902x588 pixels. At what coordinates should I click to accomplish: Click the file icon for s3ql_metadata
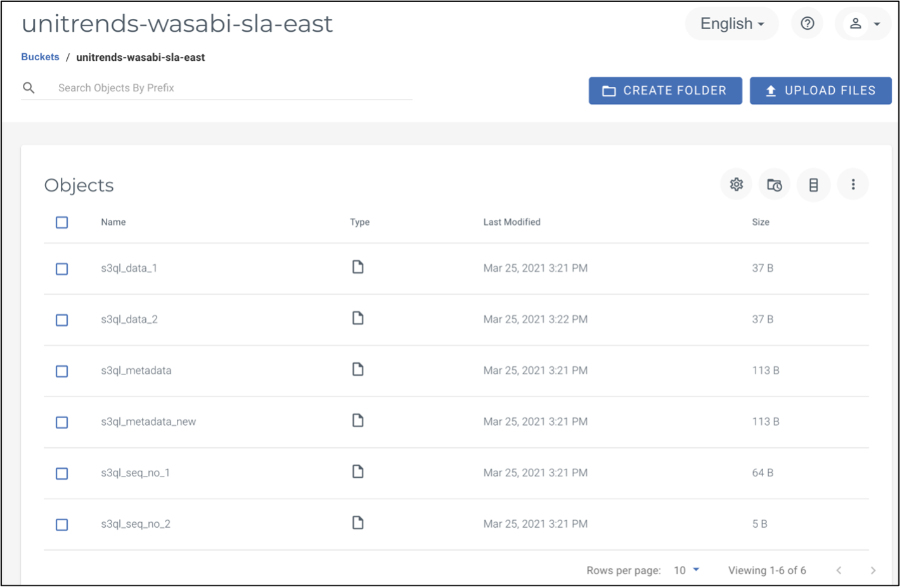[358, 370]
